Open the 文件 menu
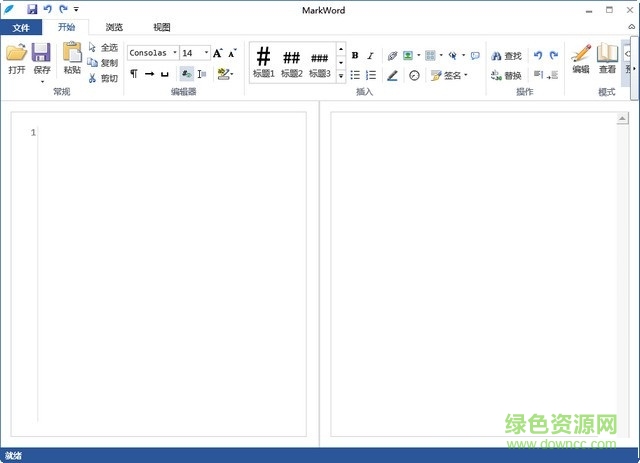This screenshot has width=640, height=463. click(21, 28)
